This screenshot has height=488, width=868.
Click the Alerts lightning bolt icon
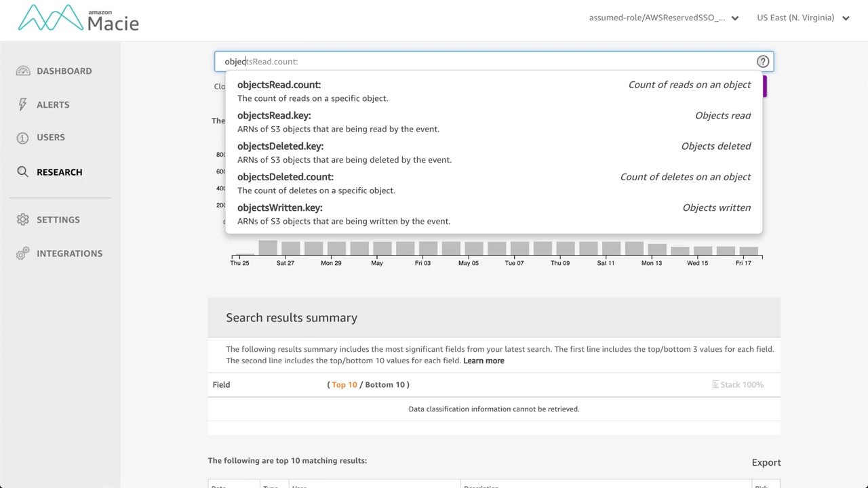[x=23, y=104]
